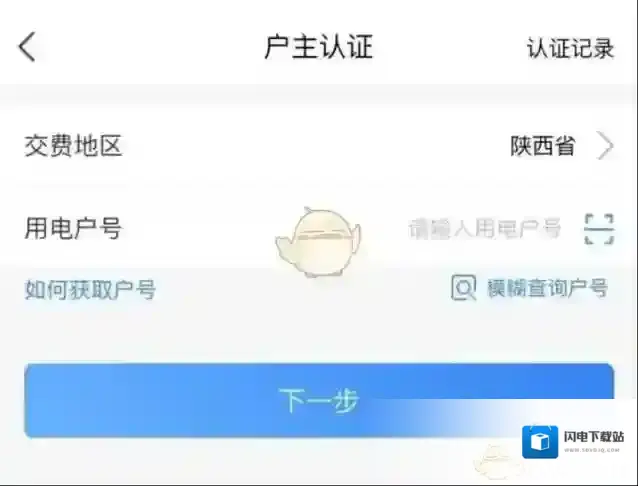Click the gray divider band below header

coord(319,97)
